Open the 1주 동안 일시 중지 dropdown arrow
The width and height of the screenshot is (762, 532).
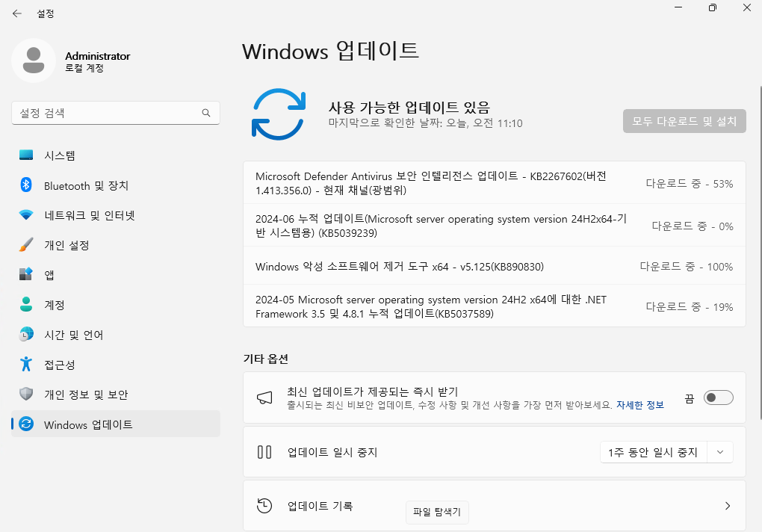click(720, 452)
